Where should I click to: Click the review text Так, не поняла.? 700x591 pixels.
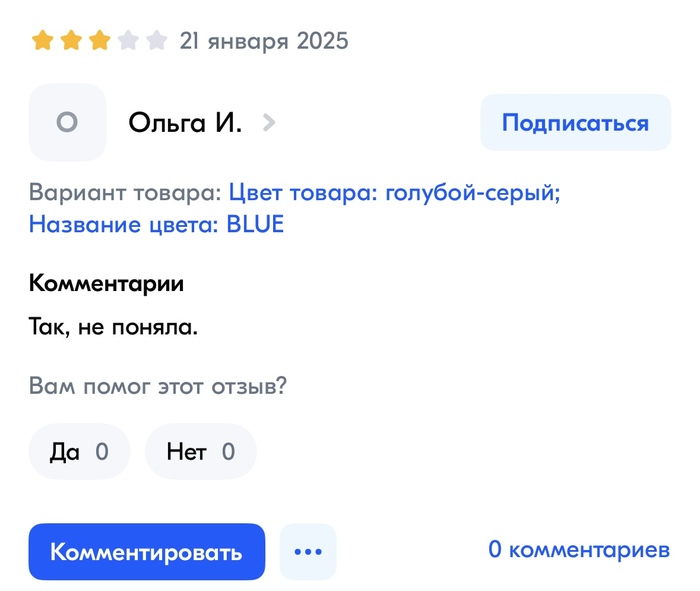[113, 327]
